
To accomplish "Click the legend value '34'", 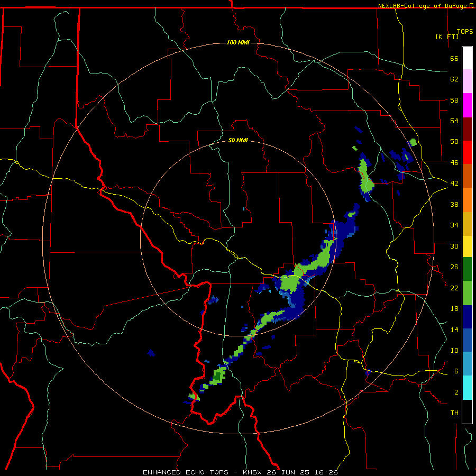I will tap(454, 225).
